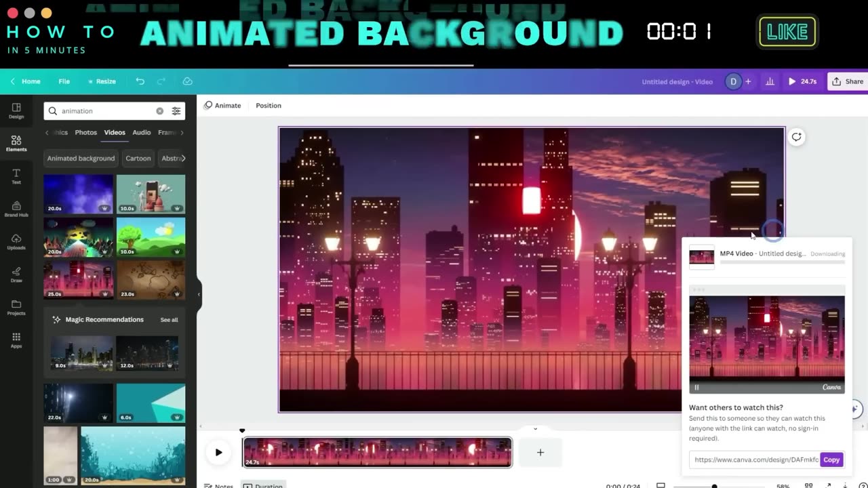Screen dimensions: 868x488
Task: Go back with Home chevron arrow
Action: 12,81
